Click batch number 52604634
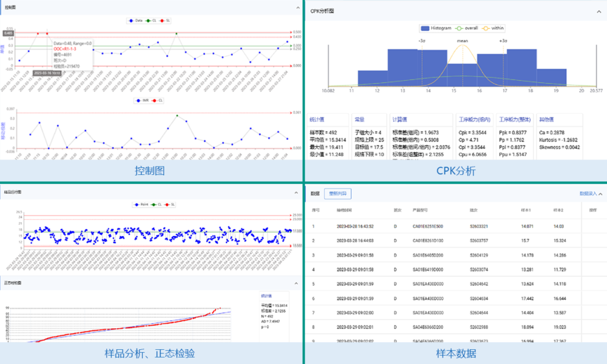 [479, 299]
